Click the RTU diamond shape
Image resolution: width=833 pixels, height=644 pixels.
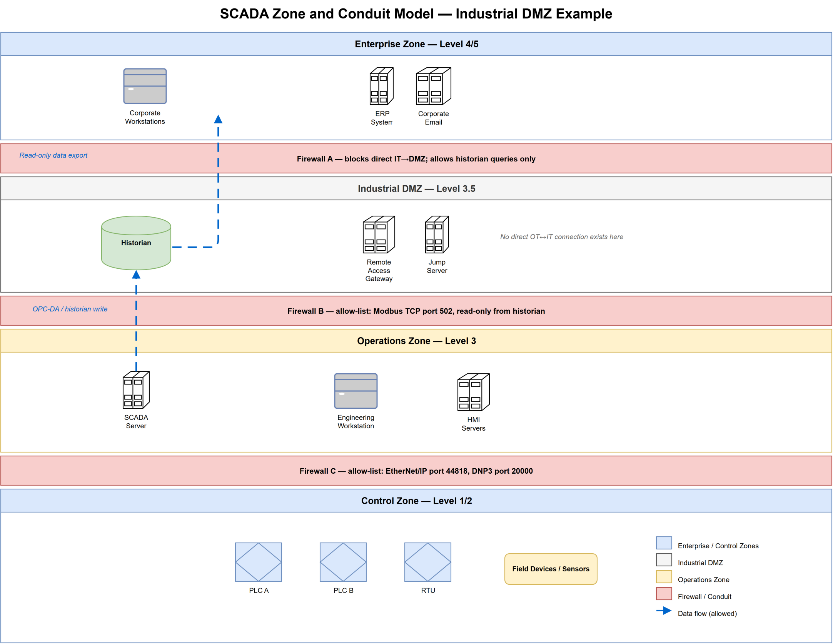click(428, 562)
